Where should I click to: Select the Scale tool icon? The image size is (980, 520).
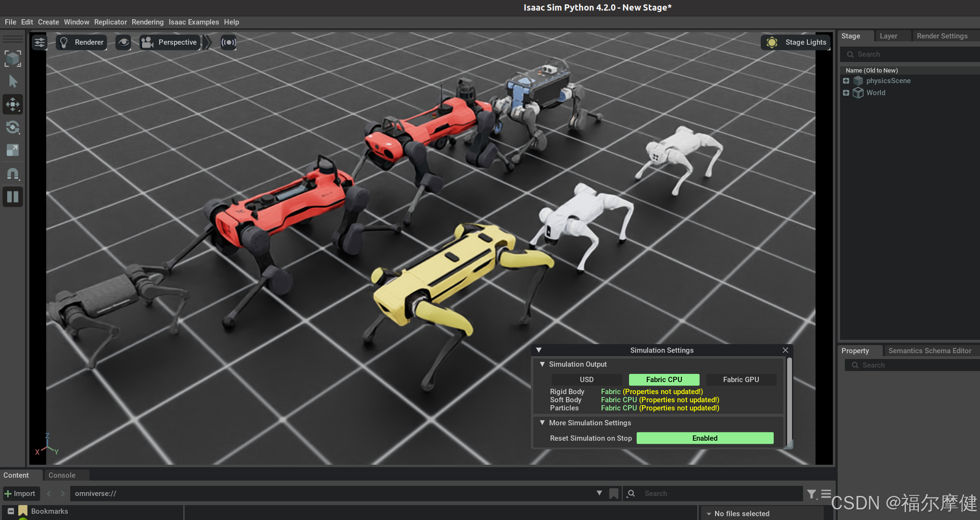click(x=13, y=150)
